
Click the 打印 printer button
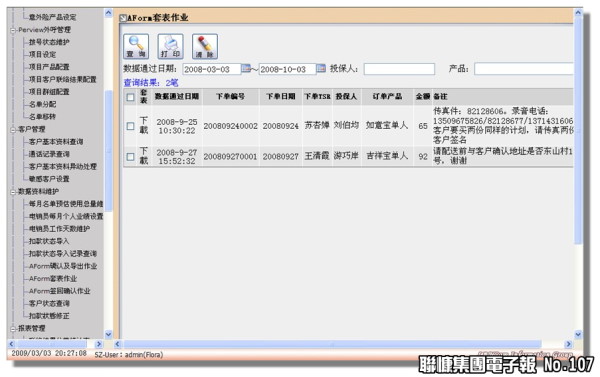click(x=170, y=46)
